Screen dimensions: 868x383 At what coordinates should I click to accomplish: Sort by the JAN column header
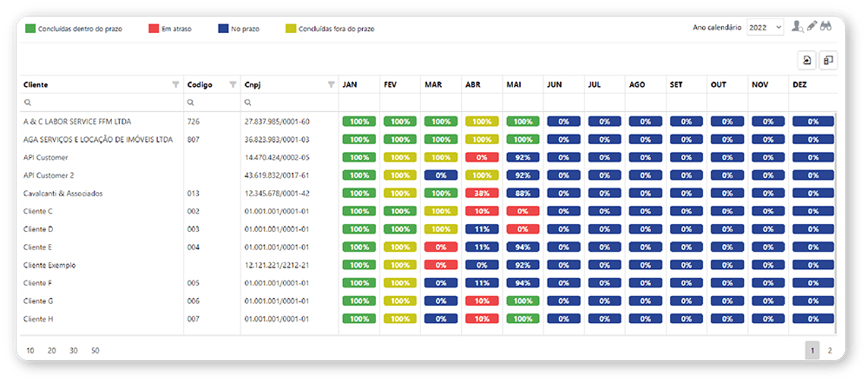coord(349,85)
